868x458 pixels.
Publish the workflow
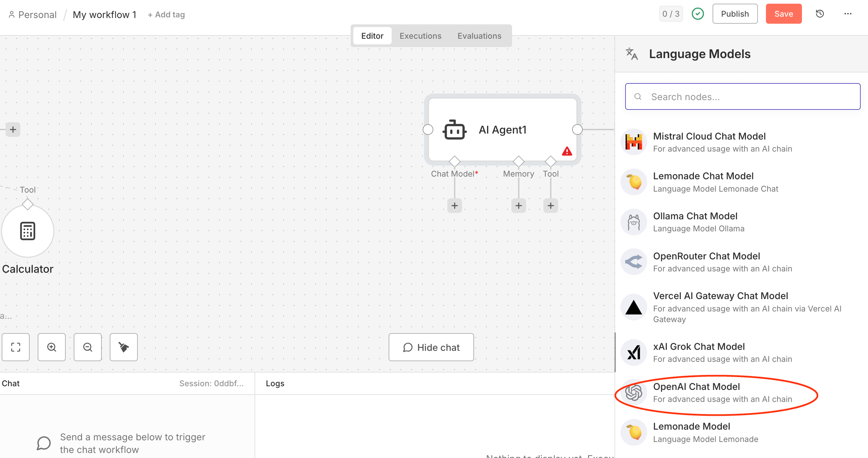(735, 13)
